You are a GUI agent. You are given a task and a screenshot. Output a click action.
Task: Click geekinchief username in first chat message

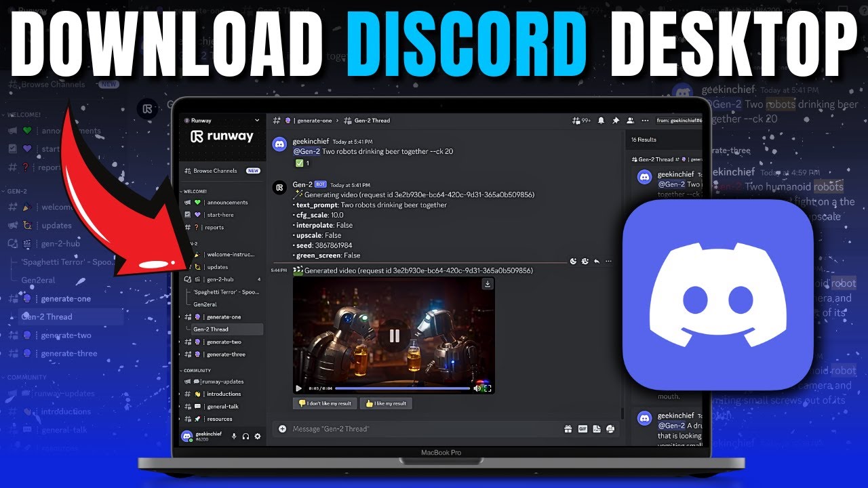[x=311, y=141]
